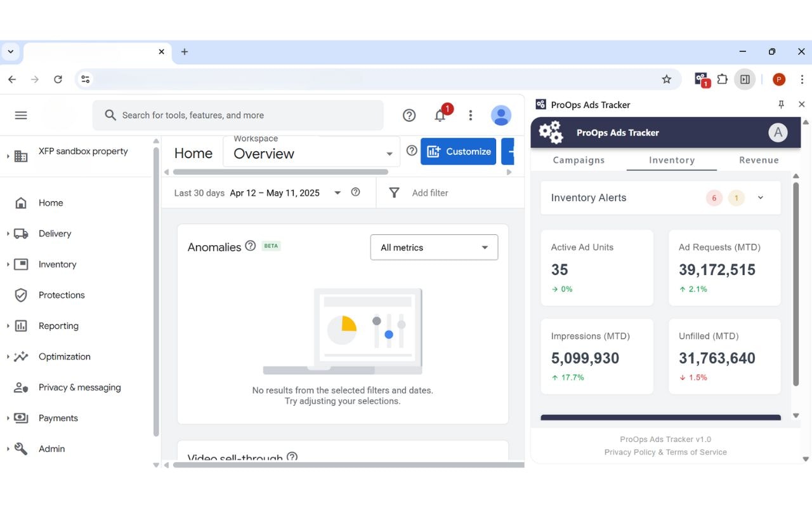Click the Payments money icon
This screenshot has height=508, width=812.
tap(21, 418)
